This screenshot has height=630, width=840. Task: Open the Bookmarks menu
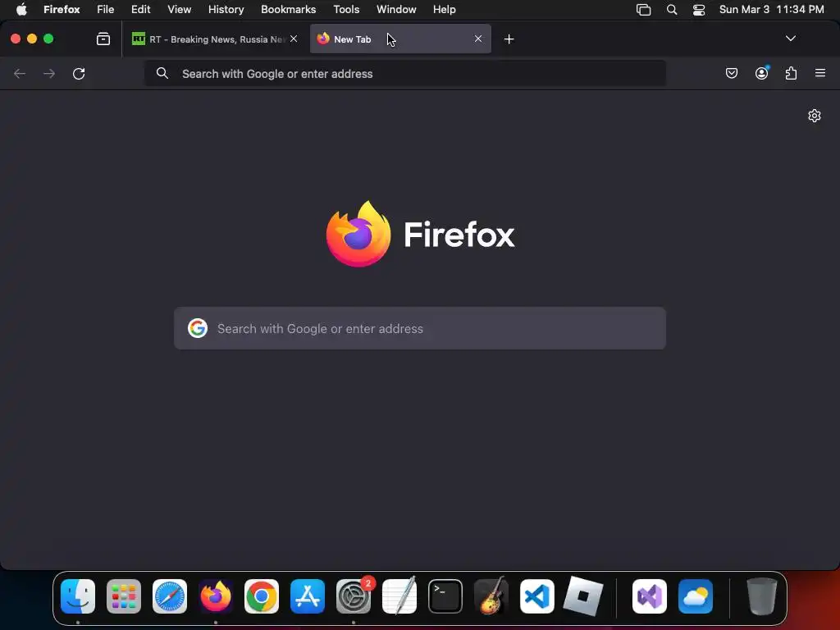point(288,9)
